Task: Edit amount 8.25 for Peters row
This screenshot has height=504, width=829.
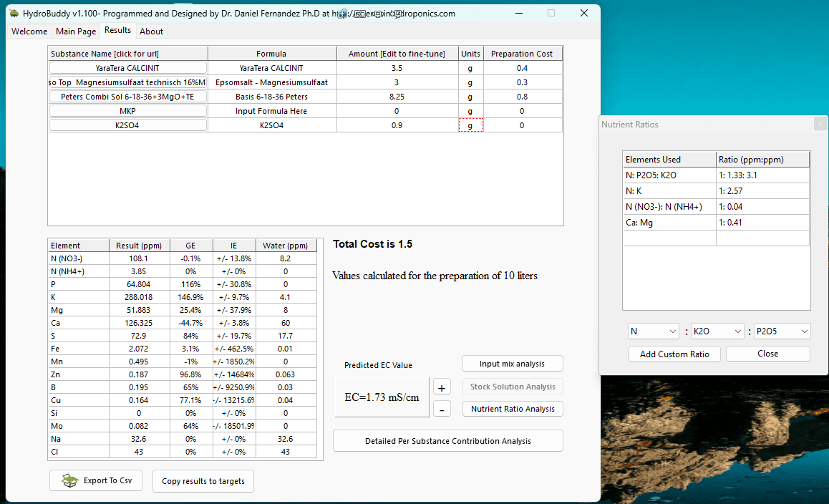Action: [x=397, y=96]
